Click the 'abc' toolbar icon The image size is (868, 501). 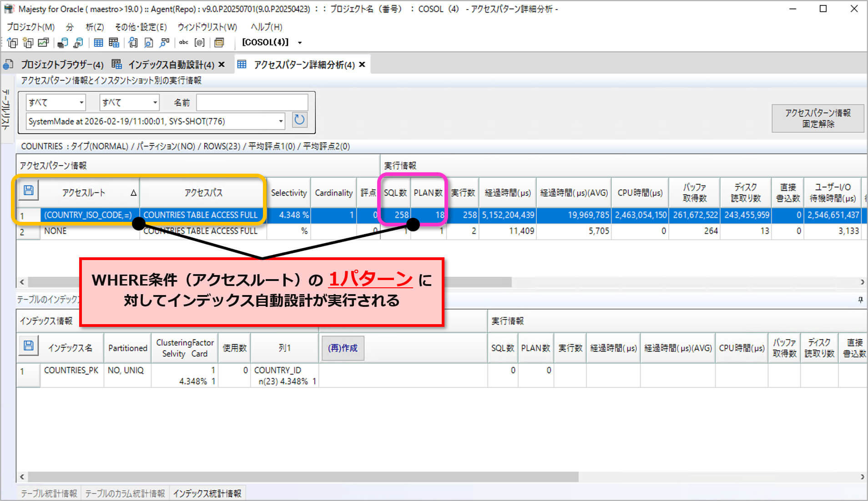click(x=183, y=42)
